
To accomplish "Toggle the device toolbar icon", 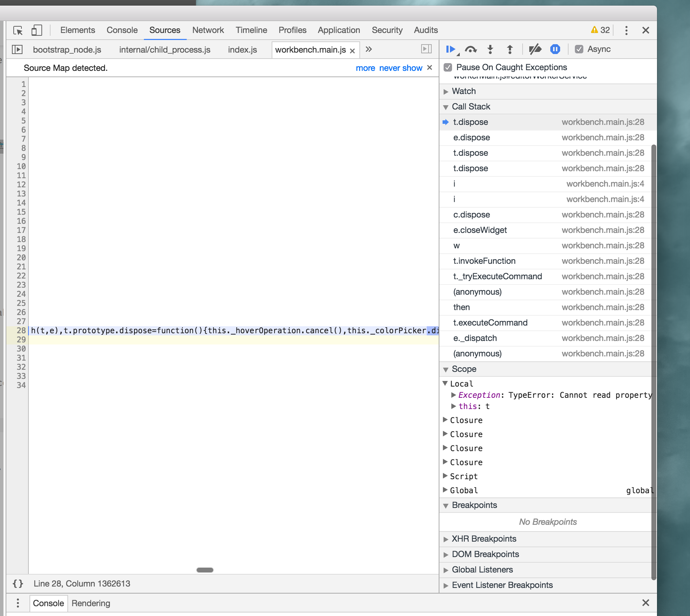I will (36, 30).
